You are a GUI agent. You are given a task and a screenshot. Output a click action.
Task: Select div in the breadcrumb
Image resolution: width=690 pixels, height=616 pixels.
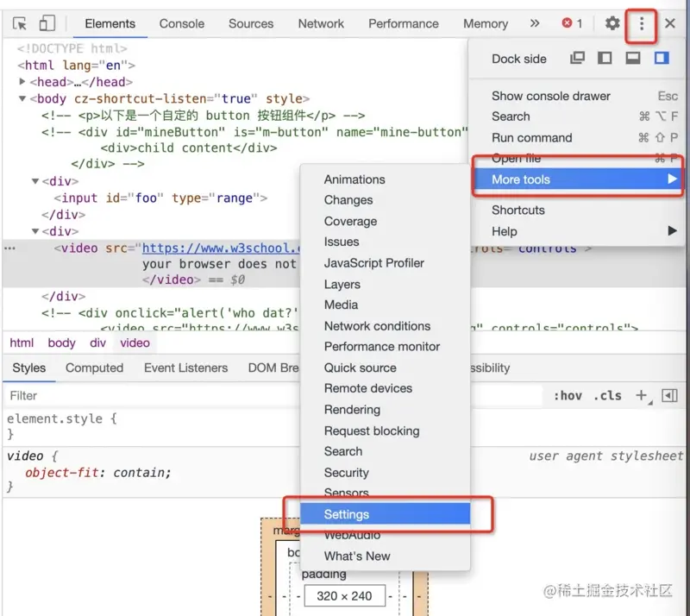pyautogui.click(x=97, y=343)
